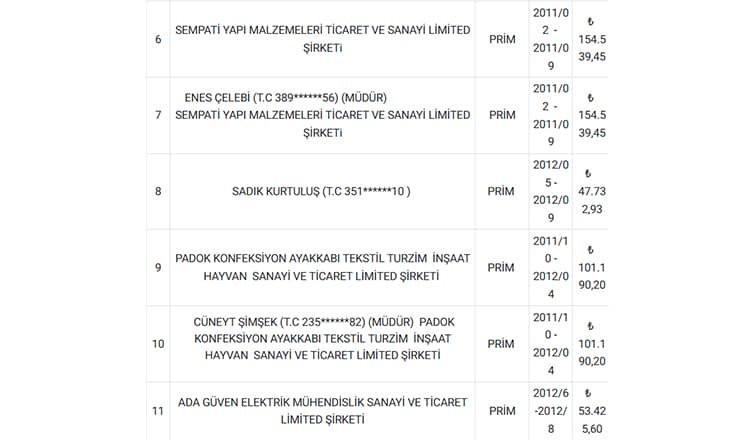The width and height of the screenshot is (755, 440).
Task: Click amount 101.190,20 in row 10
Action: [x=592, y=352]
